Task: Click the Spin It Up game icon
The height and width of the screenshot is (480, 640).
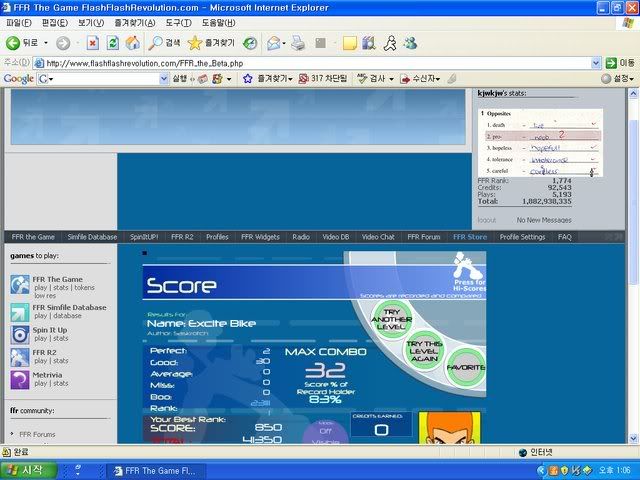Action: (20, 333)
